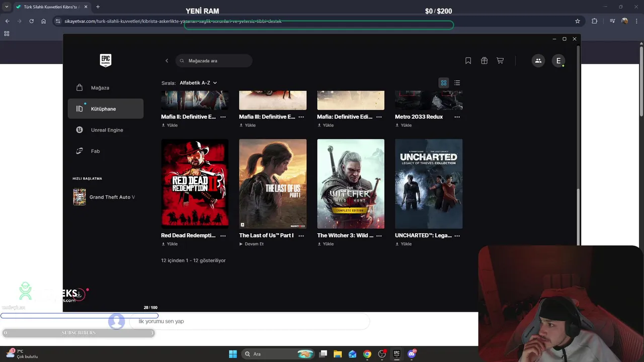
Task: Reload the page in the browser
Action: point(31,21)
